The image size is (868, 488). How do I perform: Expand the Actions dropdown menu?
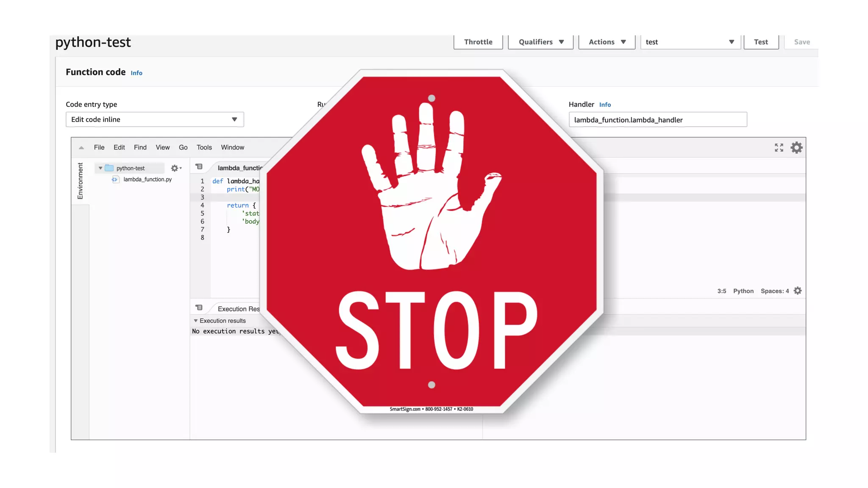pyautogui.click(x=606, y=42)
